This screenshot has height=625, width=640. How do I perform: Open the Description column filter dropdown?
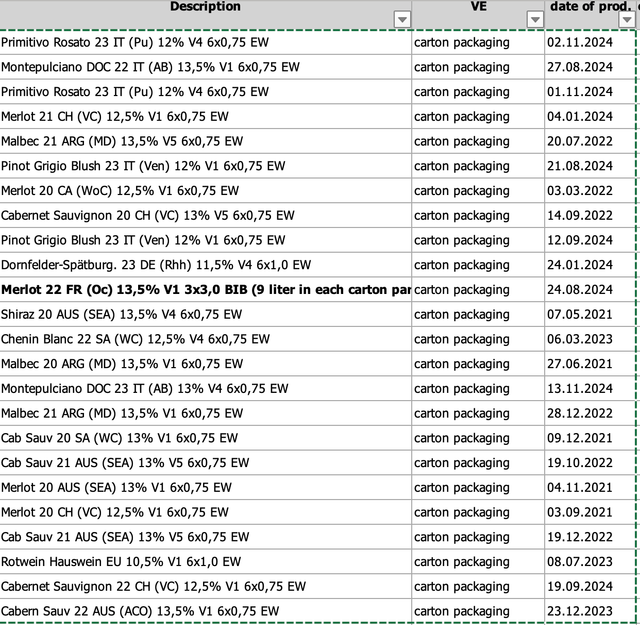(x=402, y=19)
